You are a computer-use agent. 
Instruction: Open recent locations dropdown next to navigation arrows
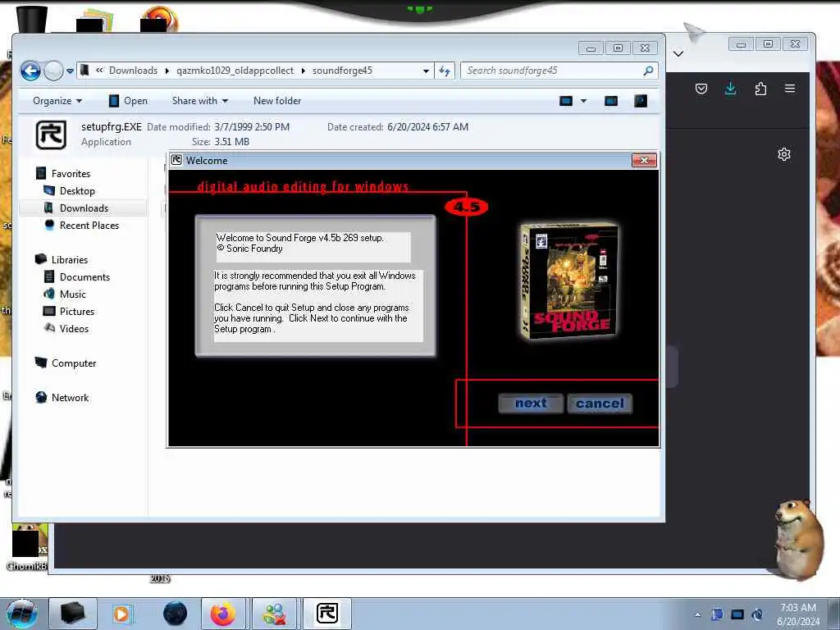(71, 71)
